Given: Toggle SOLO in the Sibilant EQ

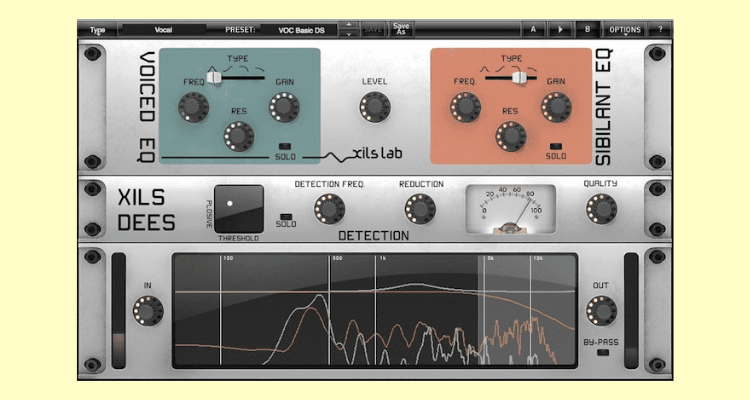Looking at the screenshot, I should (556, 146).
